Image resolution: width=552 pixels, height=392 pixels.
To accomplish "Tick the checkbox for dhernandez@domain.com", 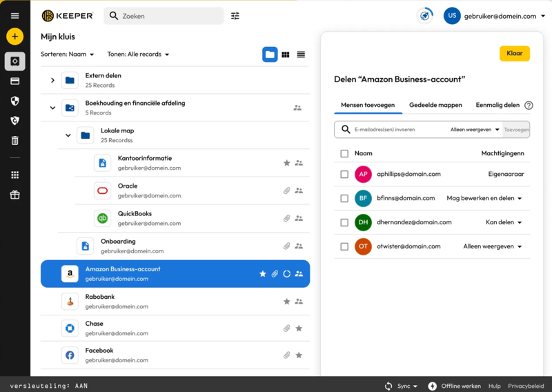I will point(344,223).
